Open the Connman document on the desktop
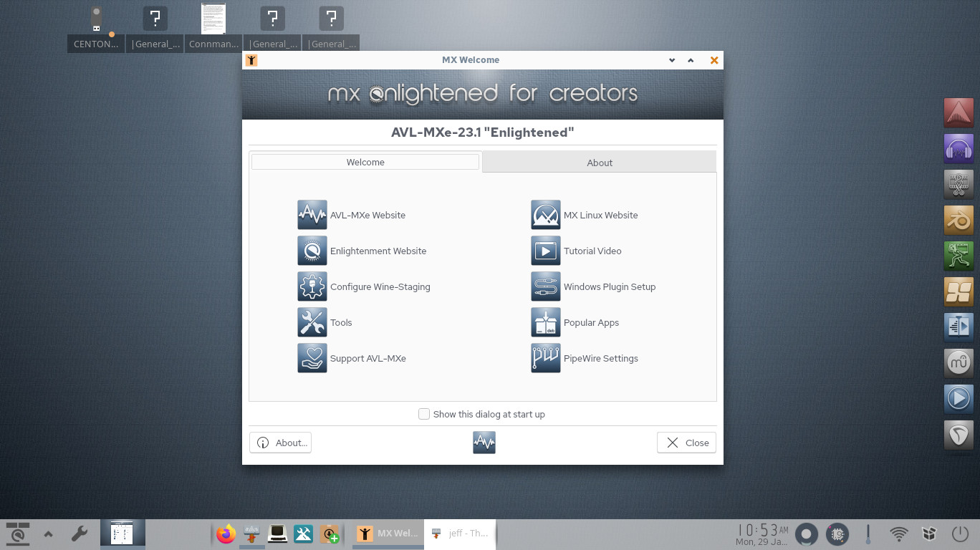 213,29
